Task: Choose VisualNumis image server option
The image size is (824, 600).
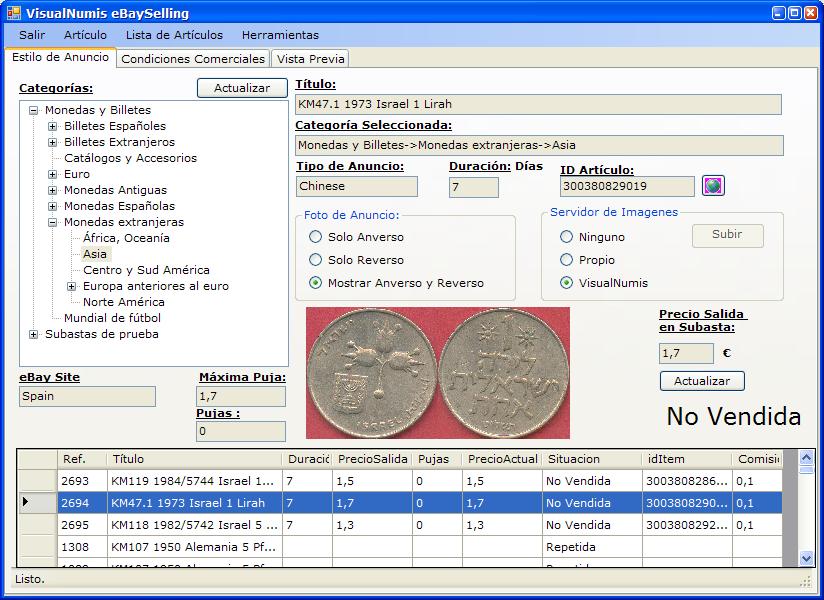Action: click(566, 283)
